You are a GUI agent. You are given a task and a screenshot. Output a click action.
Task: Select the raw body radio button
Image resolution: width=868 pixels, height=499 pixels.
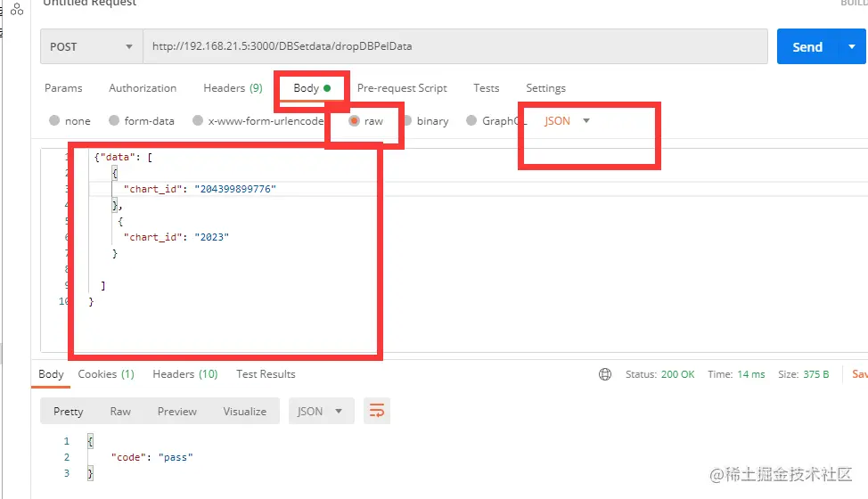(355, 120)
